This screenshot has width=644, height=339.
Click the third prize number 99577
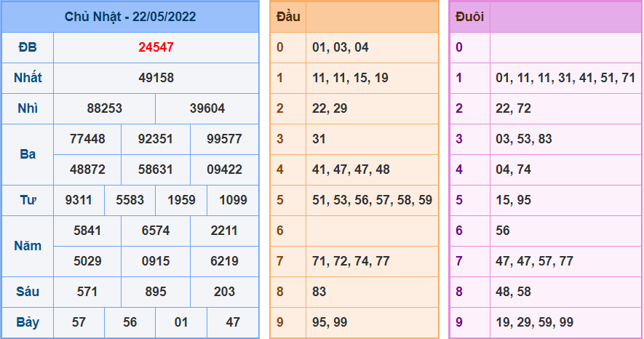(x=224, y=139)
